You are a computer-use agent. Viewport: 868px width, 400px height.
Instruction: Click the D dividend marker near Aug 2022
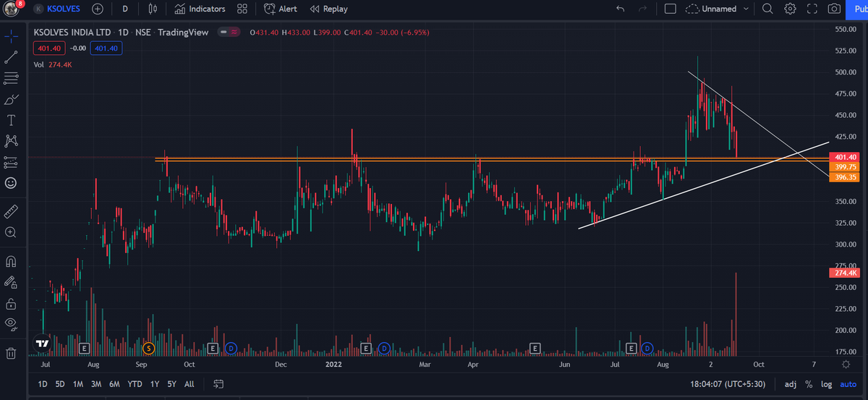click(x=647, y=348)
